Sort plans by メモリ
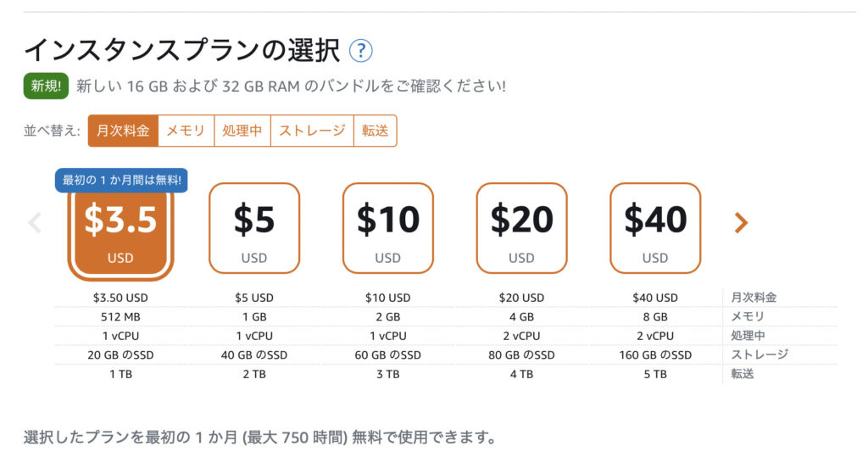The width and height of the screenshot is (868, 463). 186,131
